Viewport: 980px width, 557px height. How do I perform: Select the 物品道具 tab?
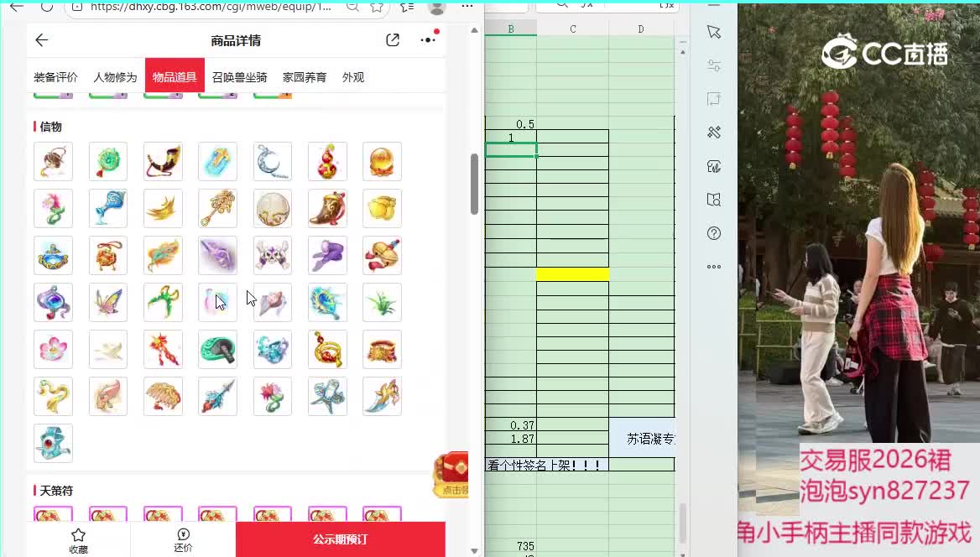click(175, 75)
